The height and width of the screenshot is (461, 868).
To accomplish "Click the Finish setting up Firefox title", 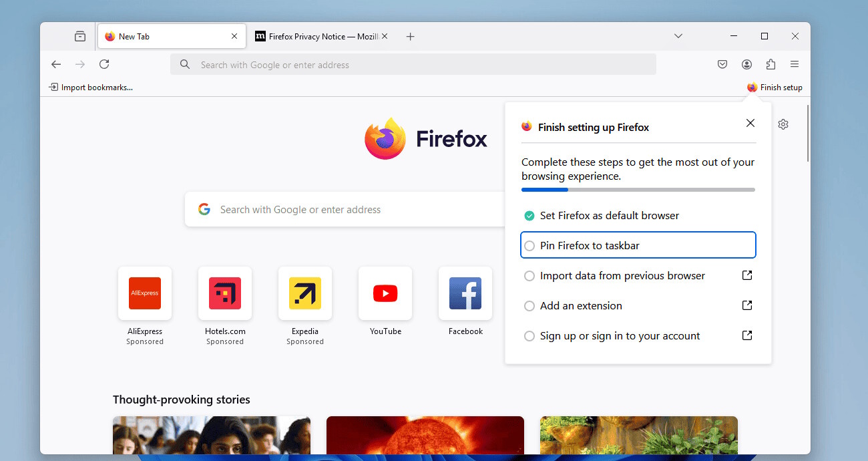I will [594, 127].
